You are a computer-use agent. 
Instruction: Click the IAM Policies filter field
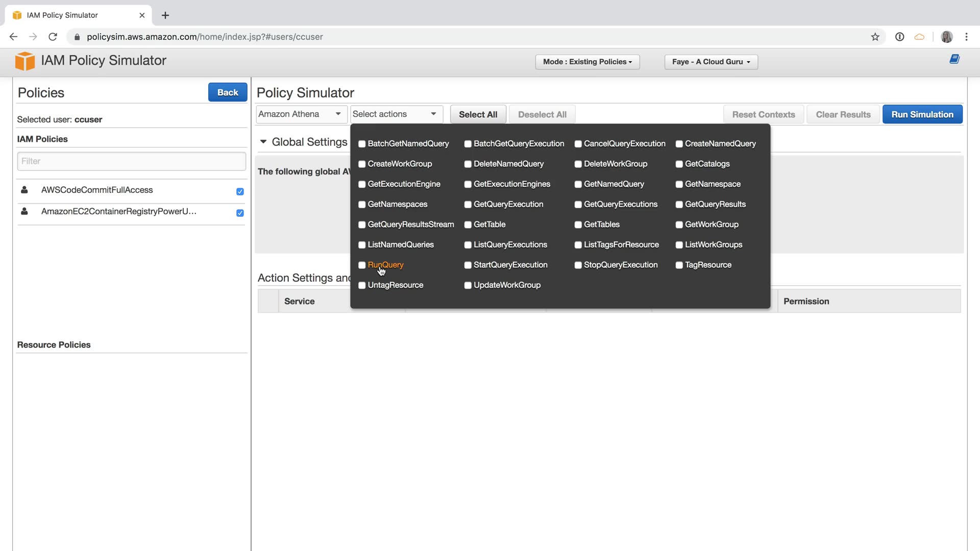point(131,161)
